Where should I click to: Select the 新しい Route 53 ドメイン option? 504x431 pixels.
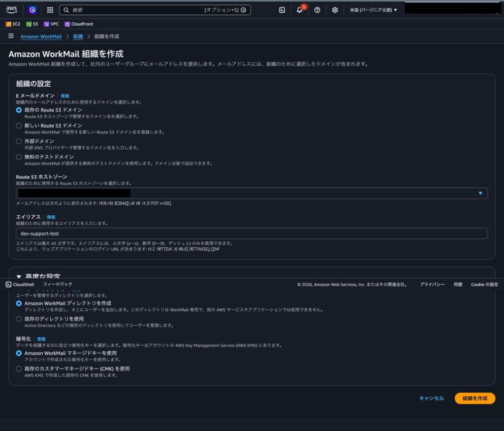coord(19,126)
